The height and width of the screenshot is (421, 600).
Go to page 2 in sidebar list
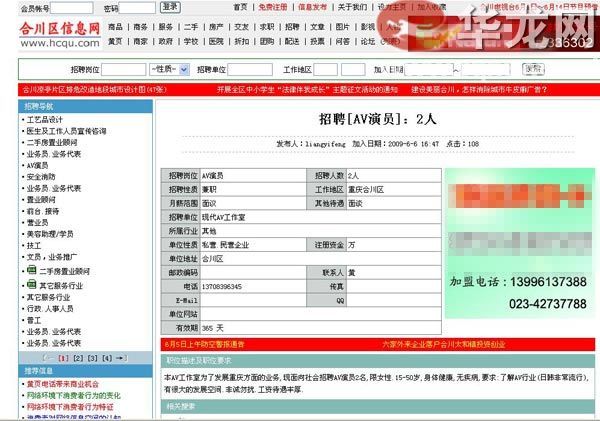(x=77, y=357)
